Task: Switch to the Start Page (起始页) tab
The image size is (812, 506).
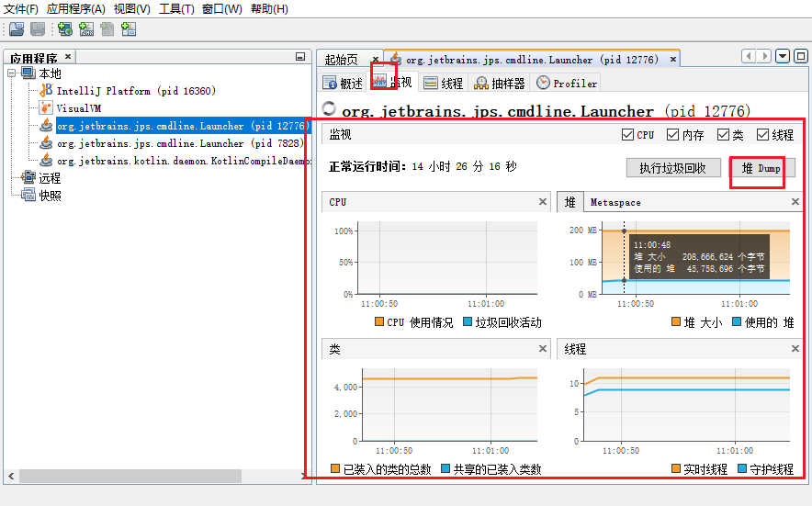Action: [342, 59]
